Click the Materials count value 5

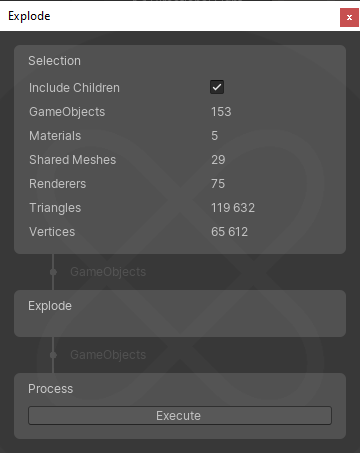tap(214, 136)
